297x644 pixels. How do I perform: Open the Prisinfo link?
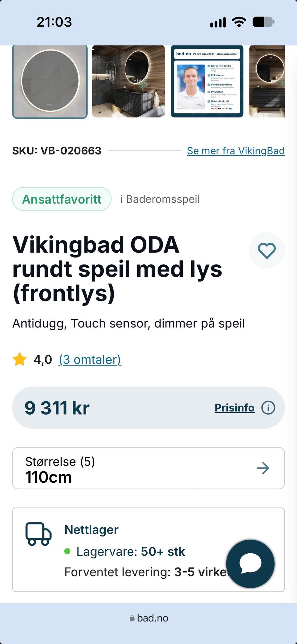(x=235, y=408)
